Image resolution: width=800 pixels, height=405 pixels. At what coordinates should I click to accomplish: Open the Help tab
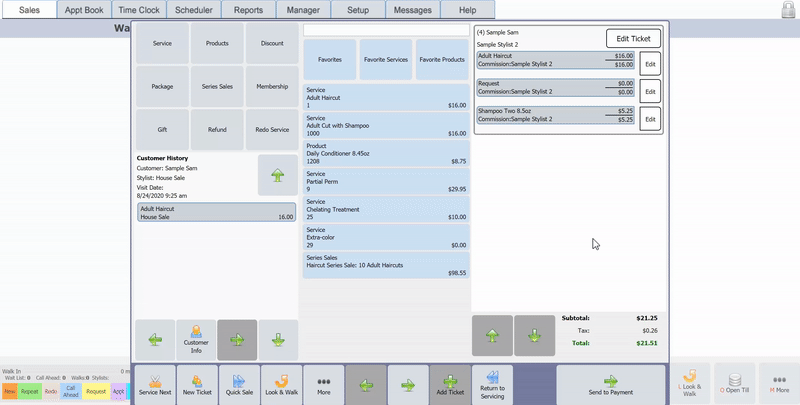point(467,10)
